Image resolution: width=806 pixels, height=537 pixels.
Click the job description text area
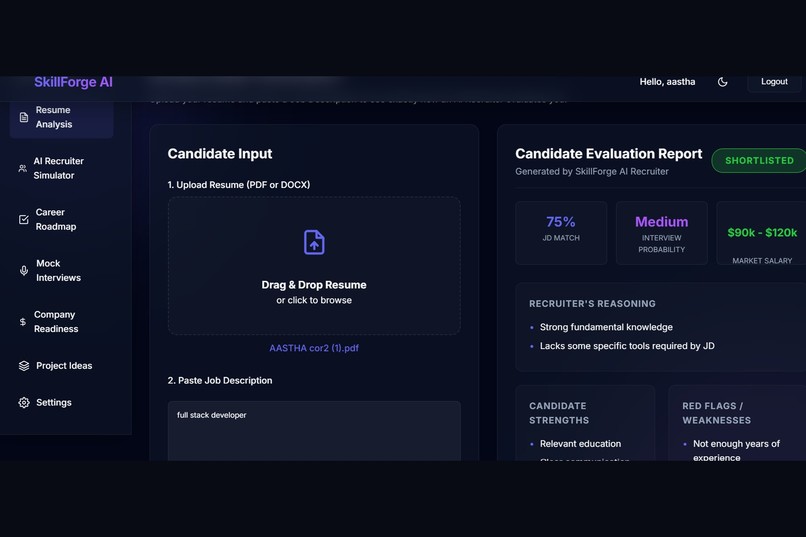[x=314, y=431]
